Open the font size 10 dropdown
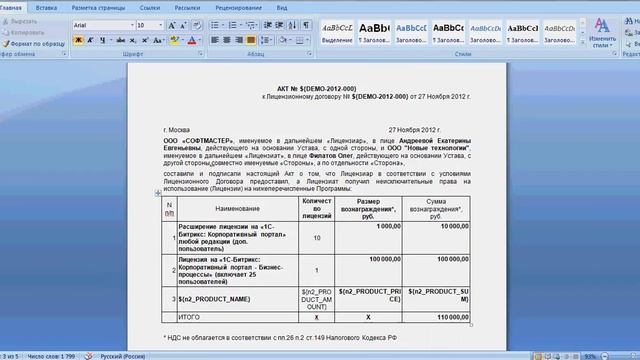This screenshot has height=360, width=640. click(160, 25)
